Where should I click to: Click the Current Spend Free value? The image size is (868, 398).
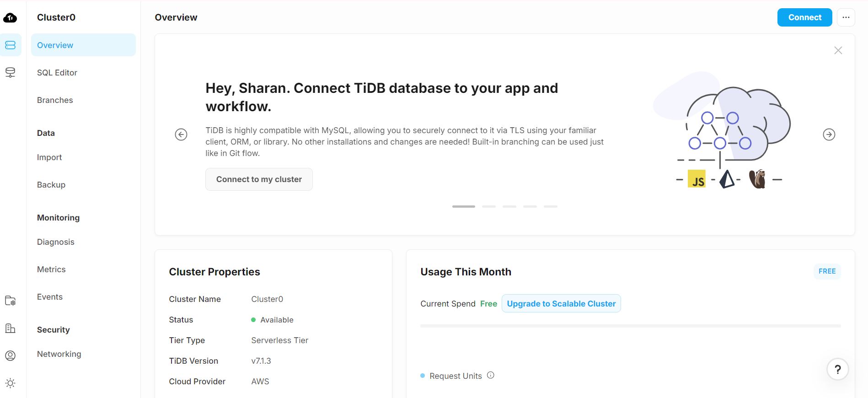[x=488, y=303]
